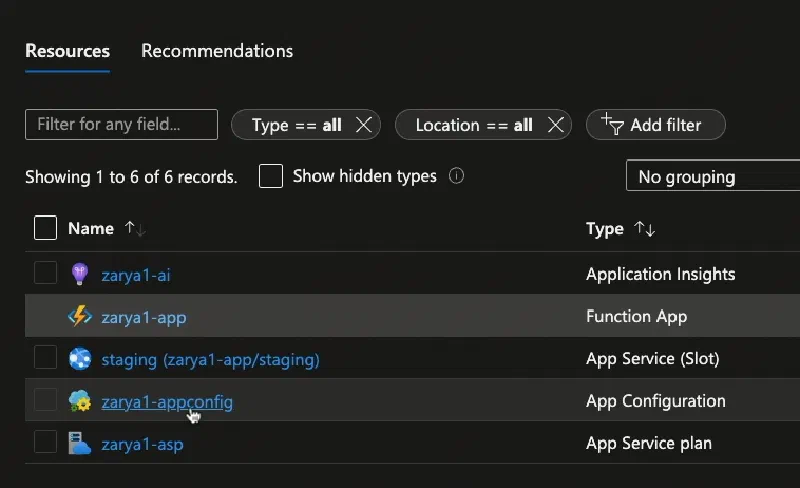This screenshot has width=800, height=488.
Task: Focus the Filter for any field input
Action: 121,125
